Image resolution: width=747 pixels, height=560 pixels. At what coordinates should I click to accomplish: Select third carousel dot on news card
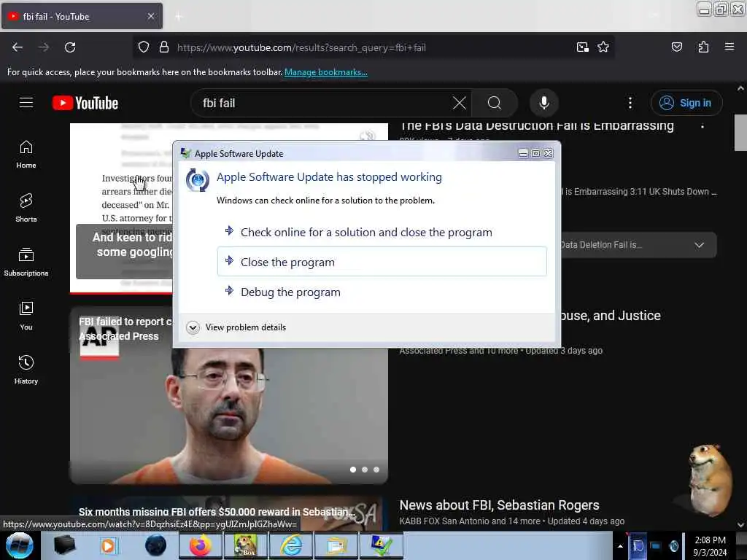(x=376, y=470)
